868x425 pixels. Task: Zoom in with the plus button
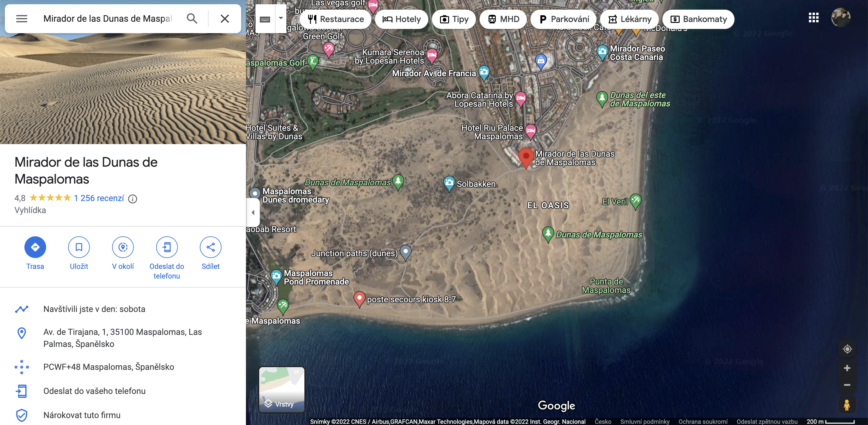point(847,368)
